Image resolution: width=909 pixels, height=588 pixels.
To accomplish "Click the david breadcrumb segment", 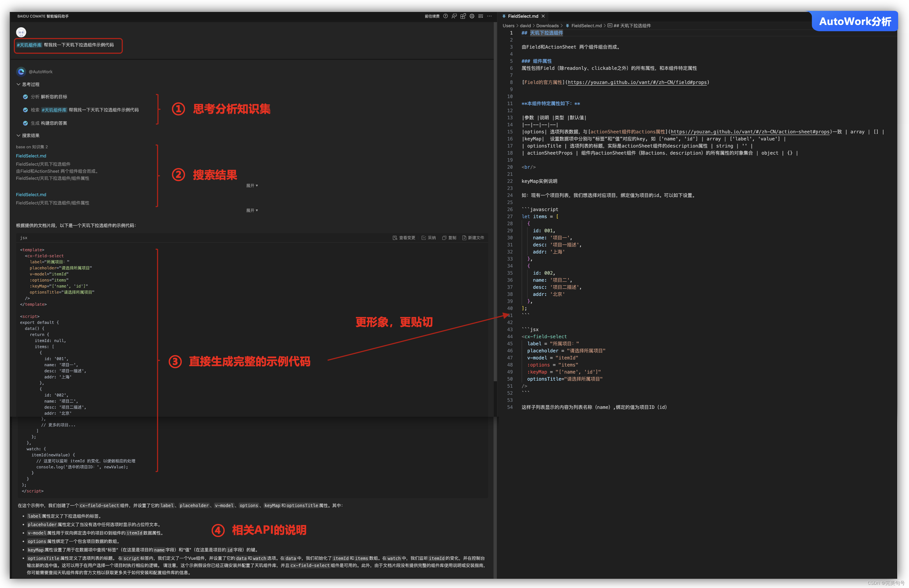I will [525, 26].
